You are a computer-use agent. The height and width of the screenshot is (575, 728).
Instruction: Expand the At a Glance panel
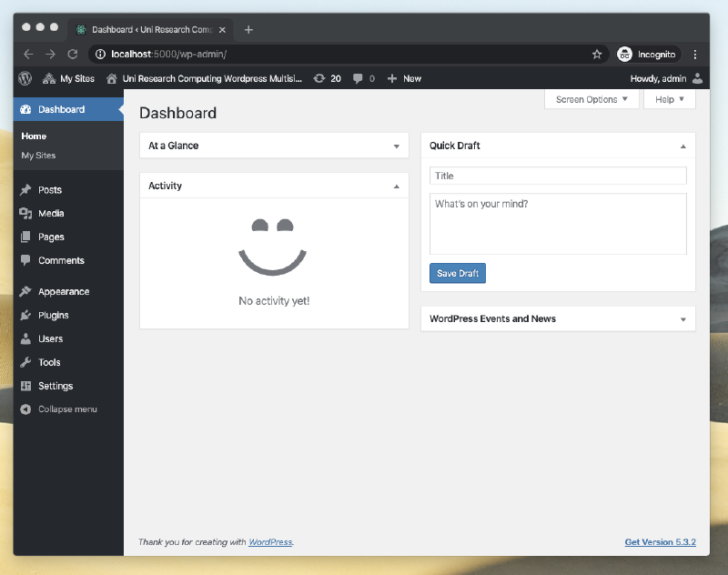[x=397, y=146]
